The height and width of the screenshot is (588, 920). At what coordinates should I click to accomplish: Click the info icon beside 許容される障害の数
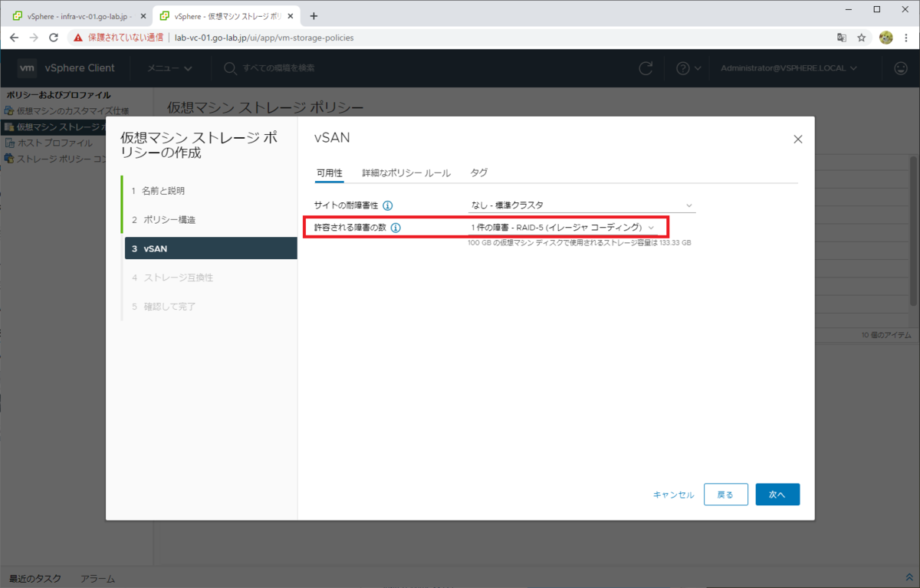click(x=396, y=228)
